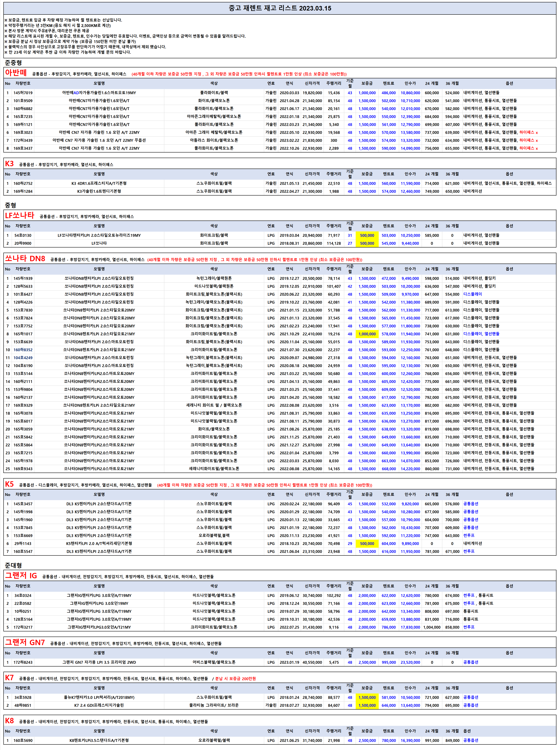The image size is (560, 750).
Task: Click model '그랜저 GN7 자가용 LPI 3.5 프리미엄 2WD'
Action: [x=99, y=662]
